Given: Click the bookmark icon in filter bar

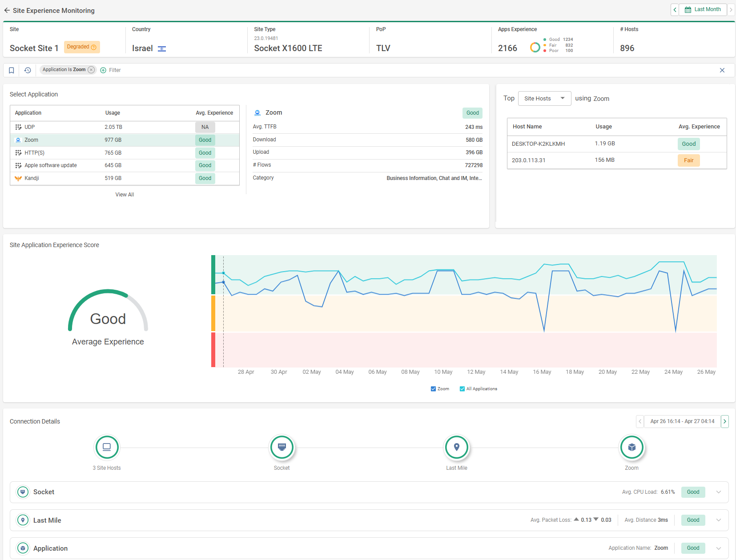Looking at the screenshot, I should coord(12,70).
